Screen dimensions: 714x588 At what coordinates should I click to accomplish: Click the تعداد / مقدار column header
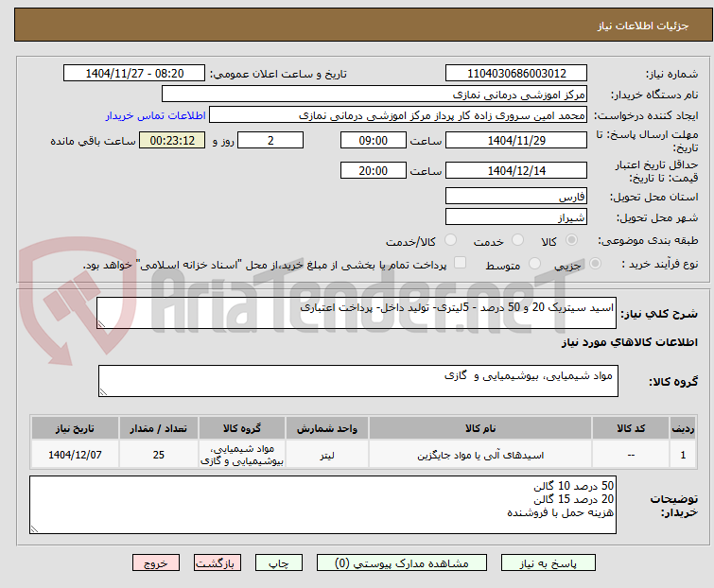(159, 428)
